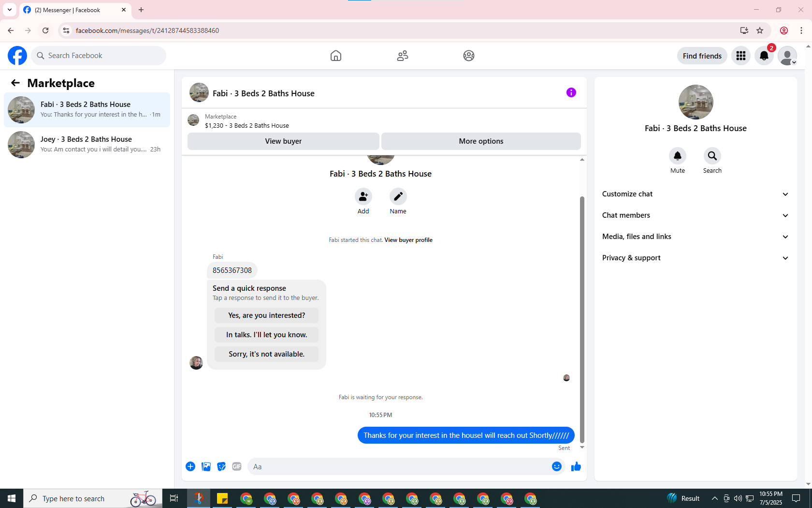Search in conversation magnifier icon
The height and width of the screenshot is (508, 812).
(x=712, y=156)
